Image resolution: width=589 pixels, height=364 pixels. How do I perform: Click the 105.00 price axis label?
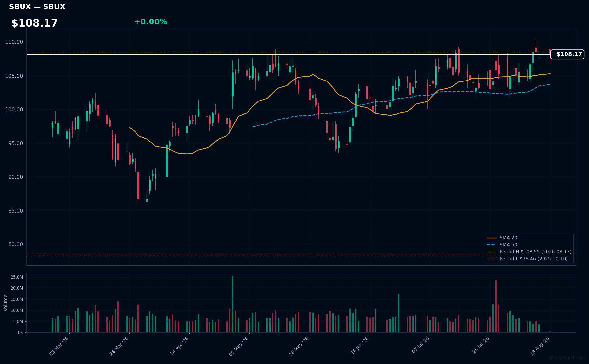14,76
